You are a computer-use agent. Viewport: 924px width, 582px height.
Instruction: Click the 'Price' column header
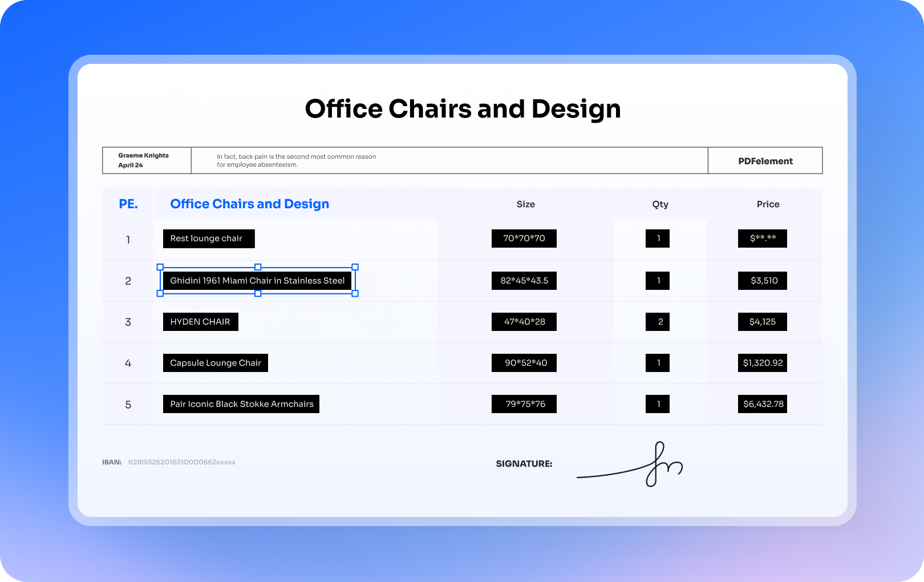[768, 204]
